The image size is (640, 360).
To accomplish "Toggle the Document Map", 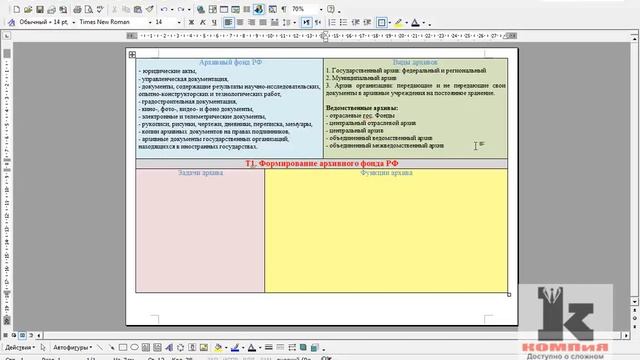I will pos(272,9).
